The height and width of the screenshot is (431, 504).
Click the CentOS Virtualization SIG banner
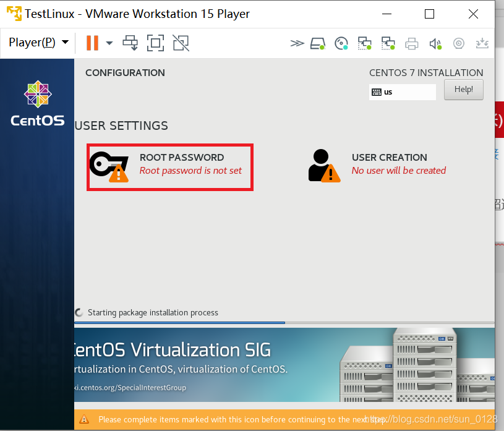284,365
